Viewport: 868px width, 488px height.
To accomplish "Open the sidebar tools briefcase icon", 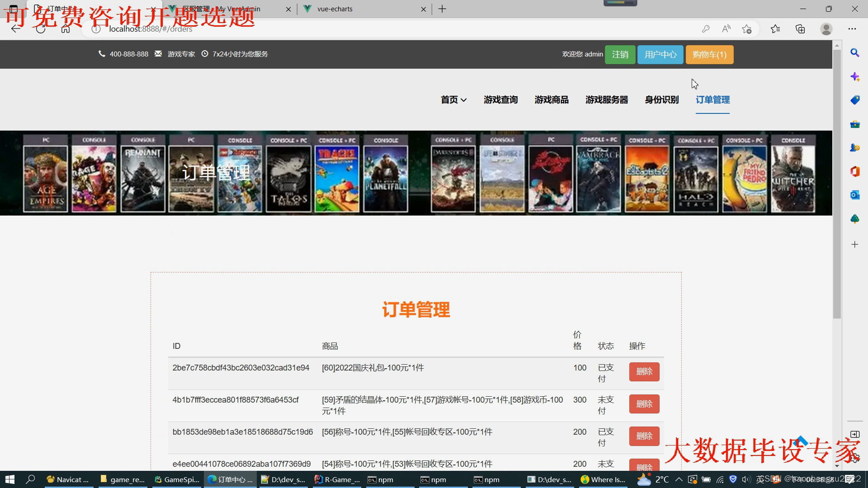I will (x=854, y=124).
